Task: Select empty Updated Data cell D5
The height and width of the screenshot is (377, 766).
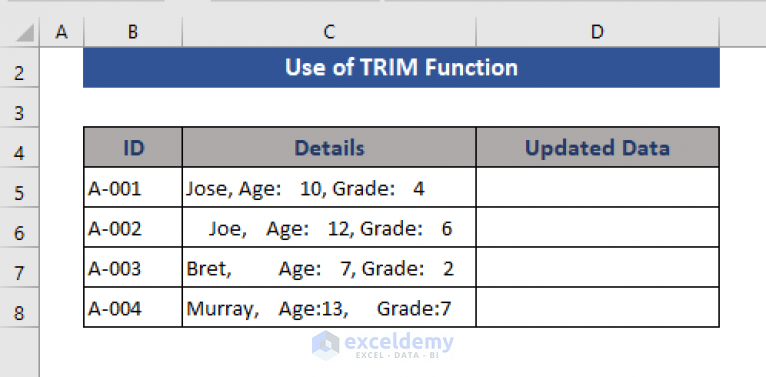Action: pos(597,188)
